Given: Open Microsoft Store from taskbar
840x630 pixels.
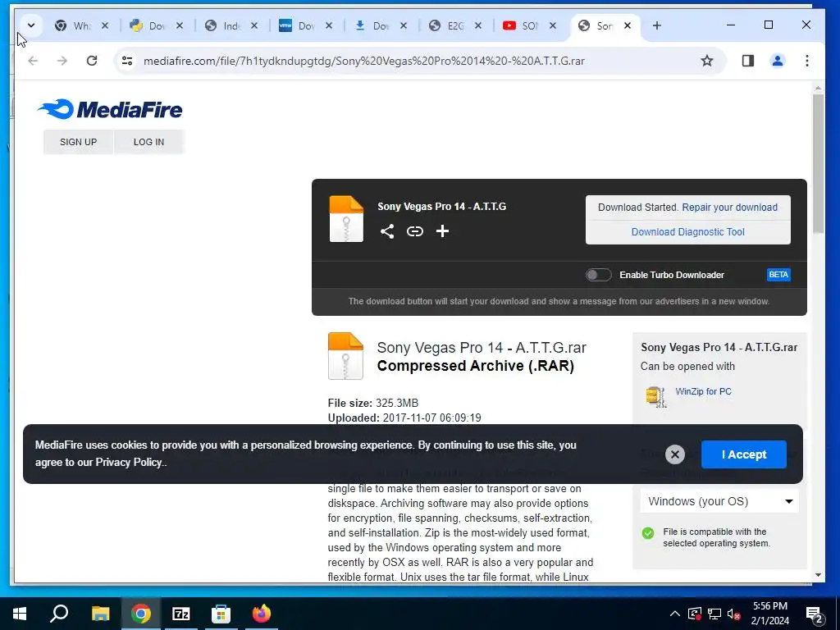Looking at the screenshot, I should 221,614.
